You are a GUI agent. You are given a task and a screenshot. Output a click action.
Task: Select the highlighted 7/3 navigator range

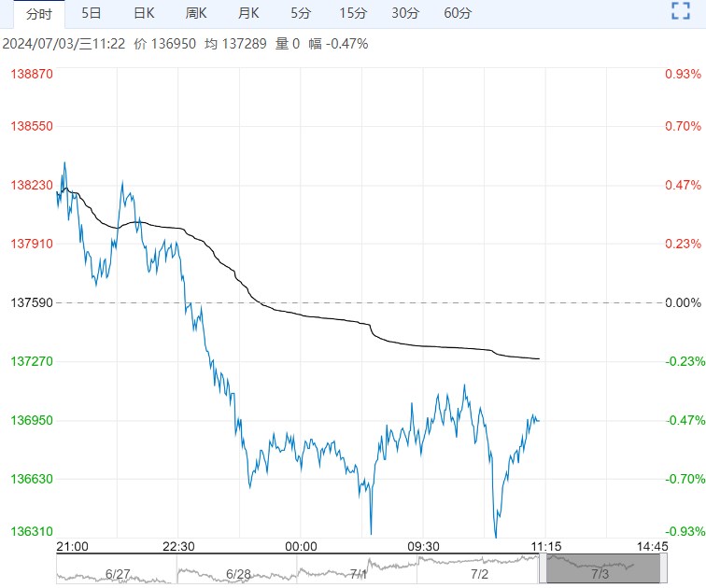(603, 568)
